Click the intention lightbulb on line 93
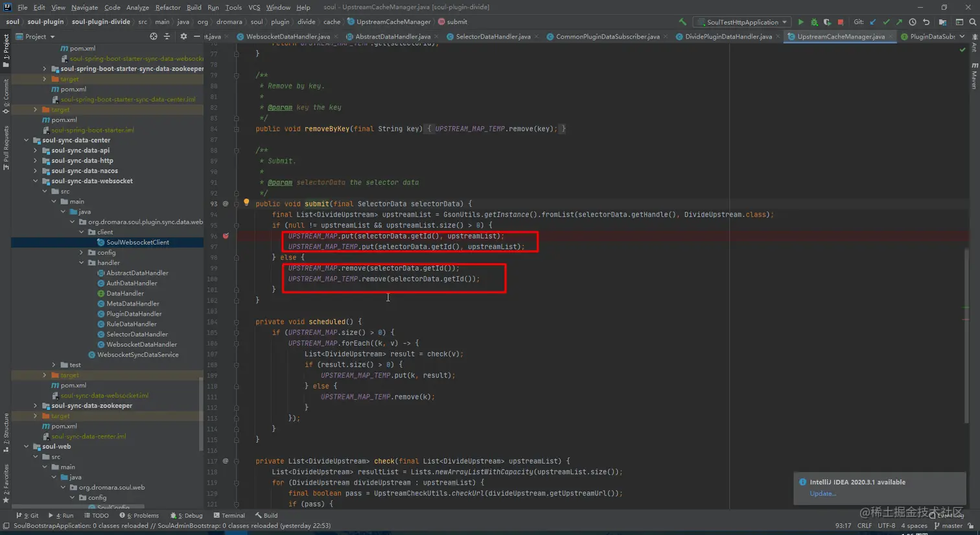Viewport: 980px width, 535px height. (x=246, y=203)
